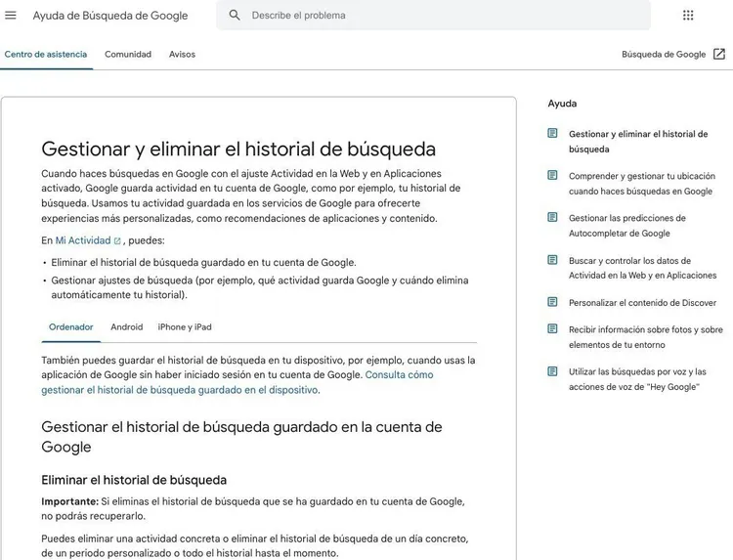Open Utilizar las búsquedas por voz article
Screen dimensions: 733x560
click(x=637, y=379)
